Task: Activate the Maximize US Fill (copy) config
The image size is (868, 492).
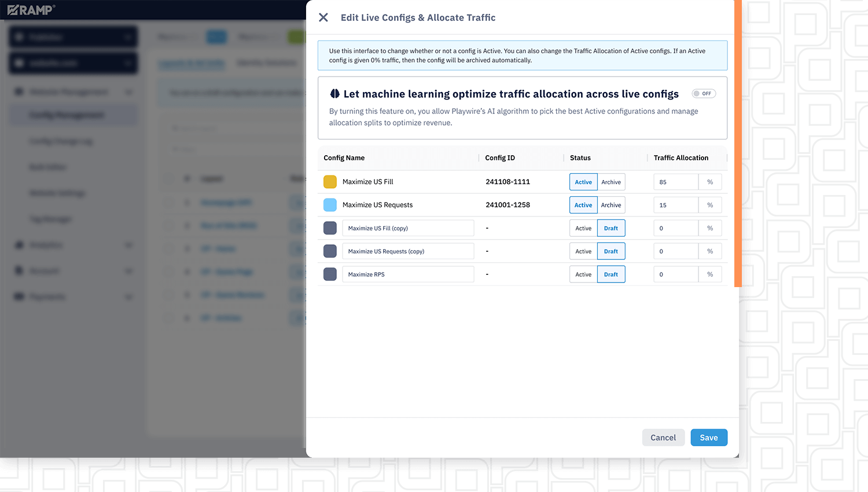Action: click(x=583, y=228)
